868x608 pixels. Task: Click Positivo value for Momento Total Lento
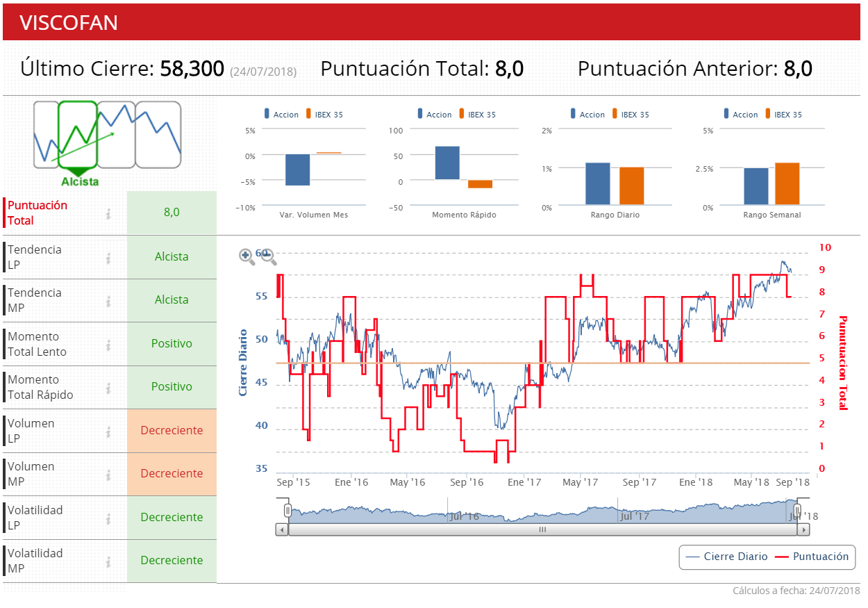click(172, 344)
